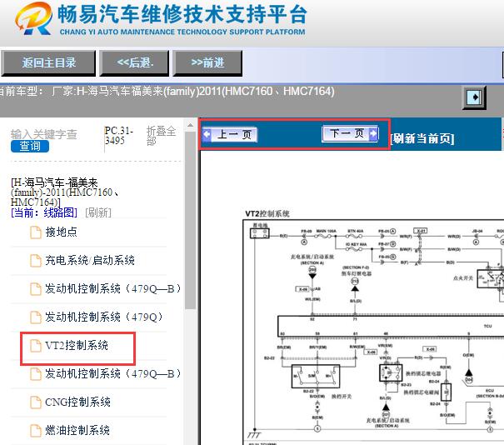This screenshot has width=504, height=445.
Task: Click the >>前进 button
Action: point(207,63)
